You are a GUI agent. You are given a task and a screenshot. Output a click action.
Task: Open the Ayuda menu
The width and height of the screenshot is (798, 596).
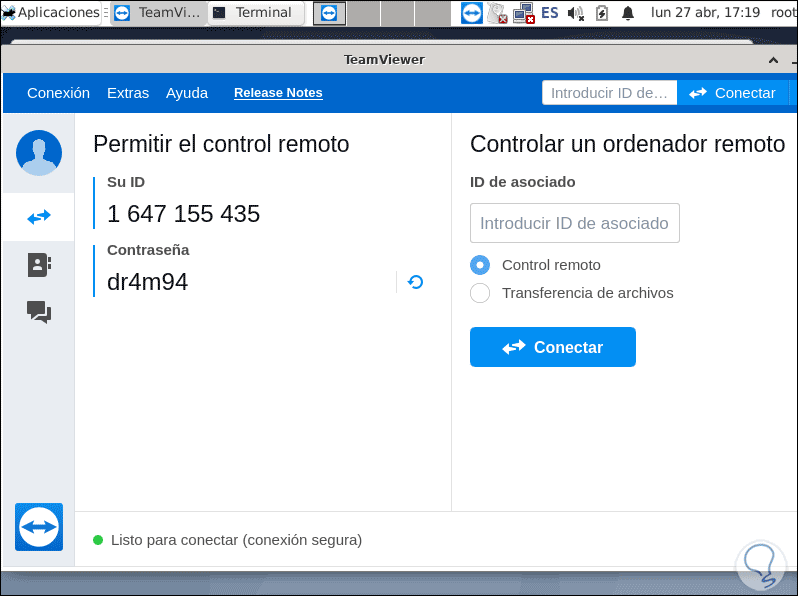pos(187,93)
